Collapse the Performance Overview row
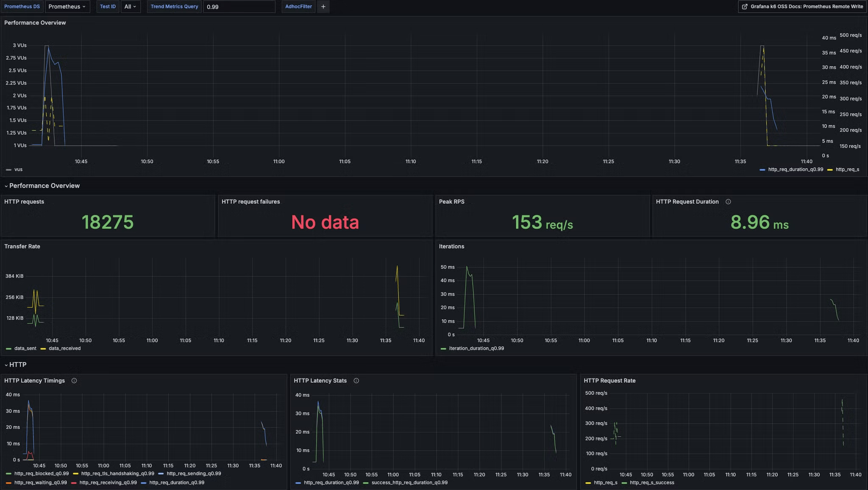This screenshot has height=490, width=868. (x=44, y=186)
